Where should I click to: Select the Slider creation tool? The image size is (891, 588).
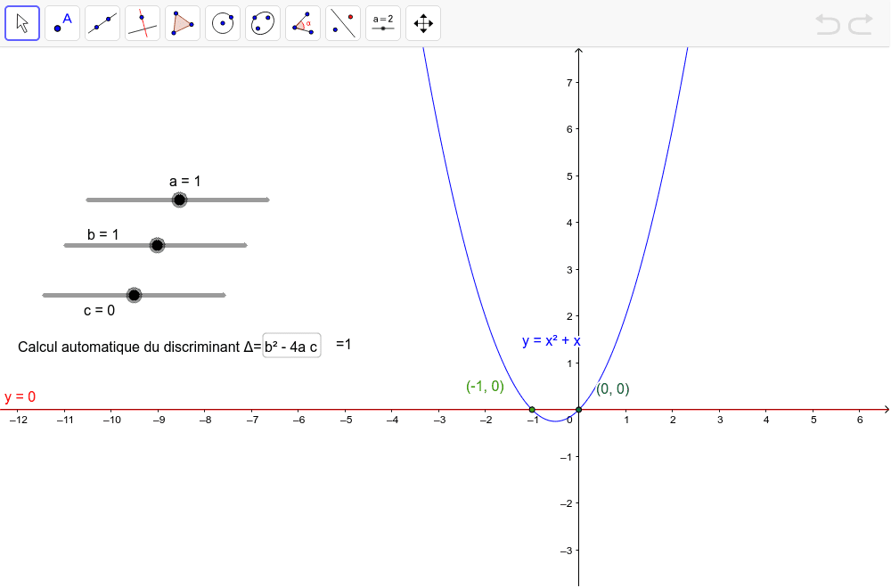[x=382, y=23]
